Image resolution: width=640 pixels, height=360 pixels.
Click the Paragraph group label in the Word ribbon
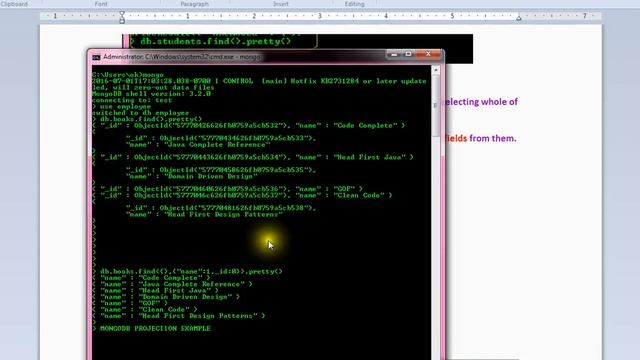194,4
